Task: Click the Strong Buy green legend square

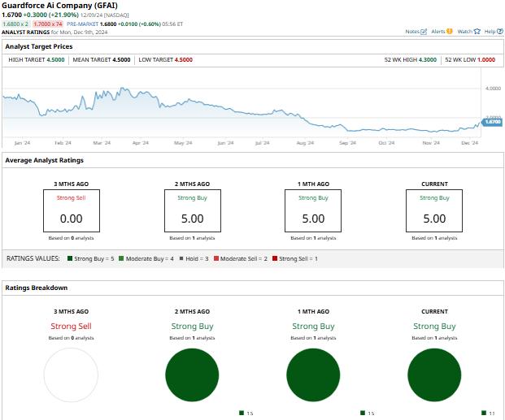Action: (69, 258)
